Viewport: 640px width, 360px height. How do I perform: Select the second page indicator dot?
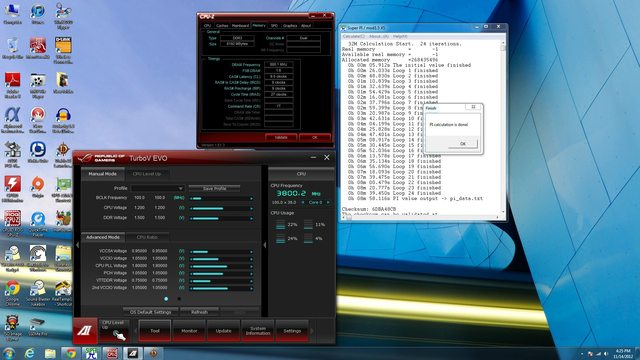coord(179,299)
